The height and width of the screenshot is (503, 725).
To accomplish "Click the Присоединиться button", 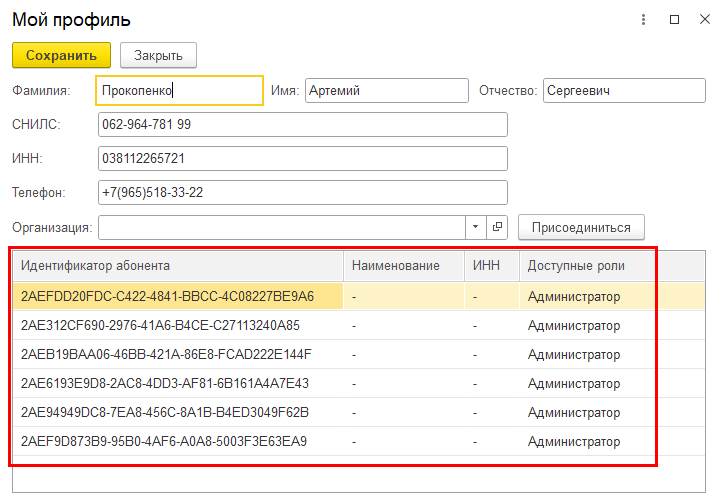I will pos(581,227).
